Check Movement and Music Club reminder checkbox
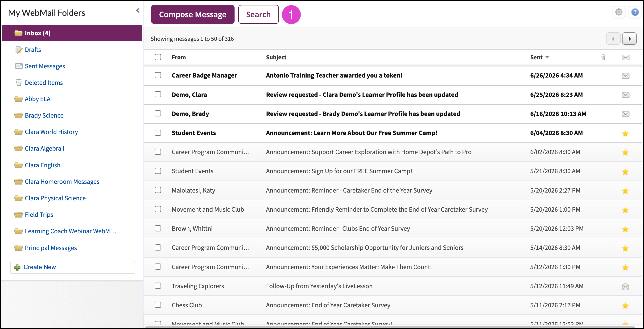Image resolution: width=644 pixels, height=329 pixels. click(158, 209)
